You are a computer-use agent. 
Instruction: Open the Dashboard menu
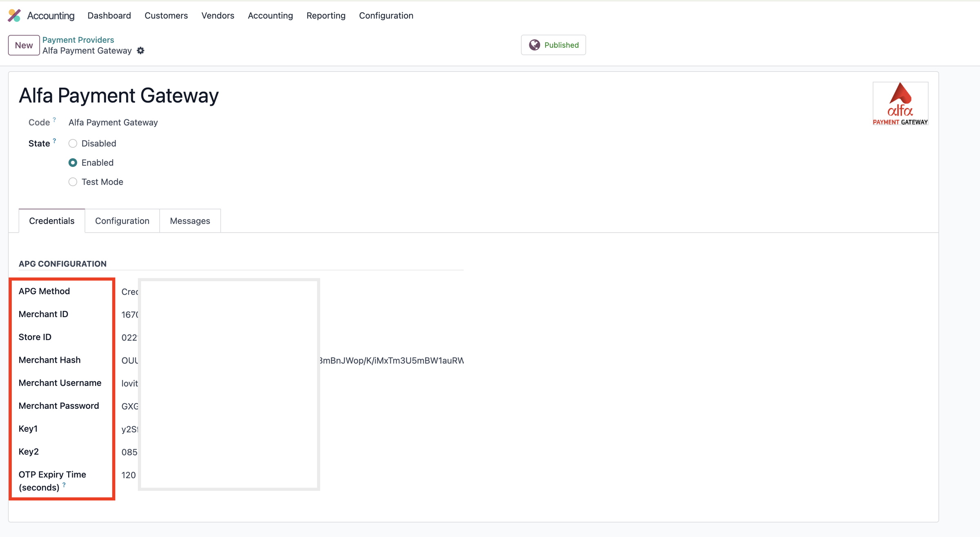[109, 16]
